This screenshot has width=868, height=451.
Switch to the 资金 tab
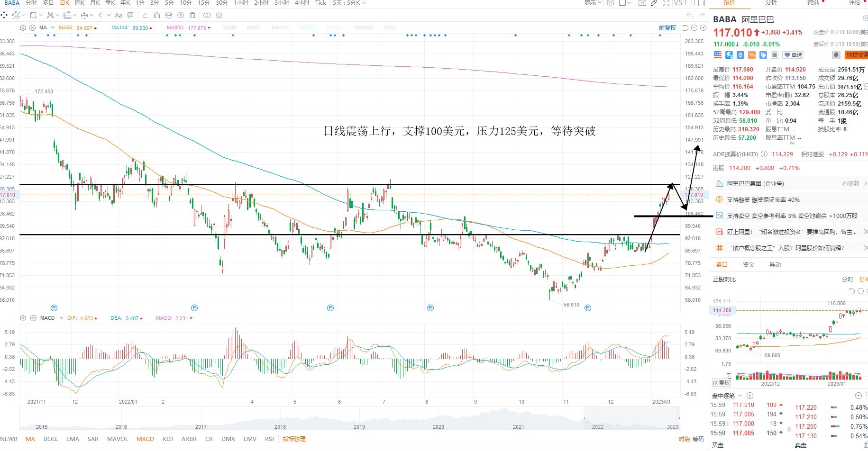click(x=749, y=265)
